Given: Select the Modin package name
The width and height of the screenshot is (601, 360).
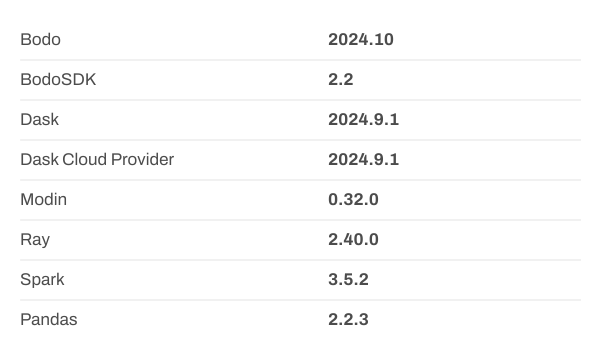Looking at the screenshot, I should [x=43, y=199].
